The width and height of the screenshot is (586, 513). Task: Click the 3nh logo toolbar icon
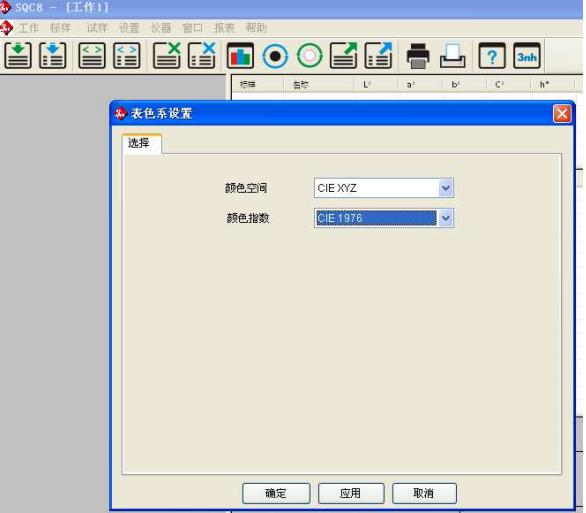[x=527, y=56]
